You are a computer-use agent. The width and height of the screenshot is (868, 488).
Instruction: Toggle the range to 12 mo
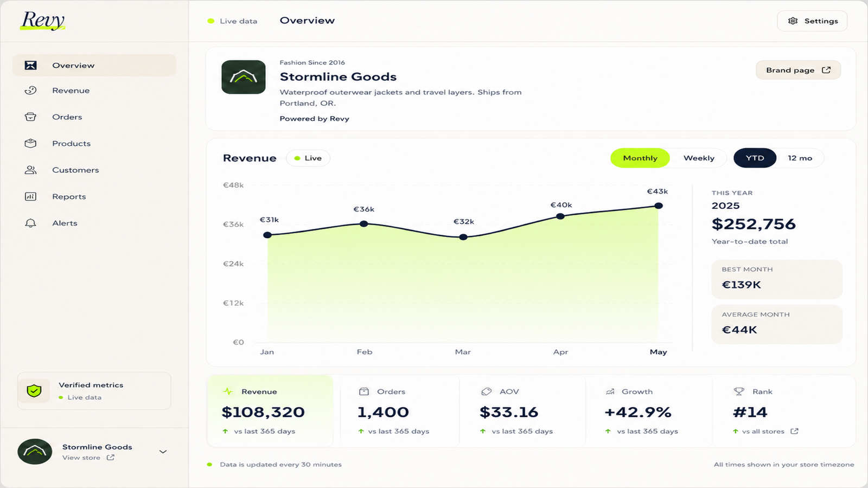click(x=800, y=158)
